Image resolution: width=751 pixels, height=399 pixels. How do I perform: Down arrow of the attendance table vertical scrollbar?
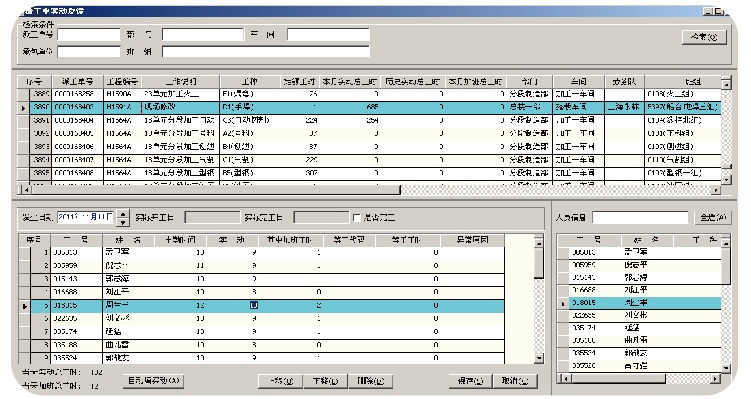[539, 358]
